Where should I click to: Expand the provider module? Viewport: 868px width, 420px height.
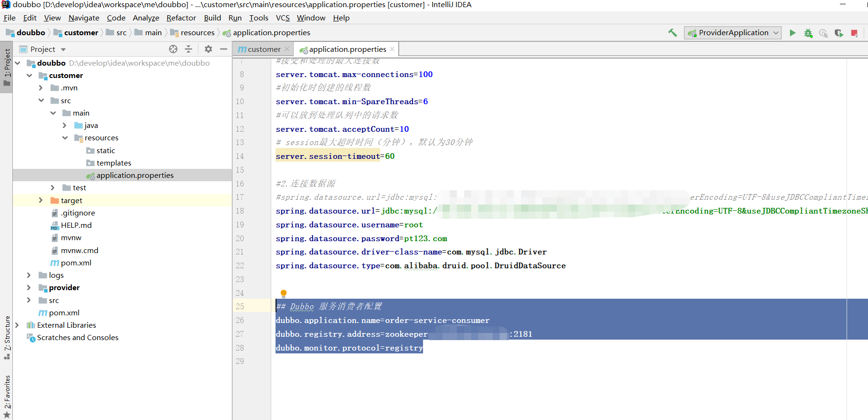coord(29,288)
